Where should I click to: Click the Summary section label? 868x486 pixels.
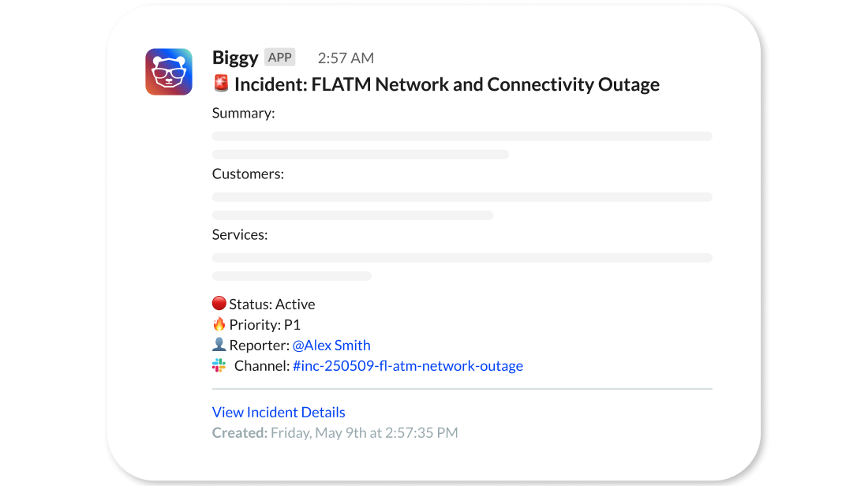tap(242, 113)
